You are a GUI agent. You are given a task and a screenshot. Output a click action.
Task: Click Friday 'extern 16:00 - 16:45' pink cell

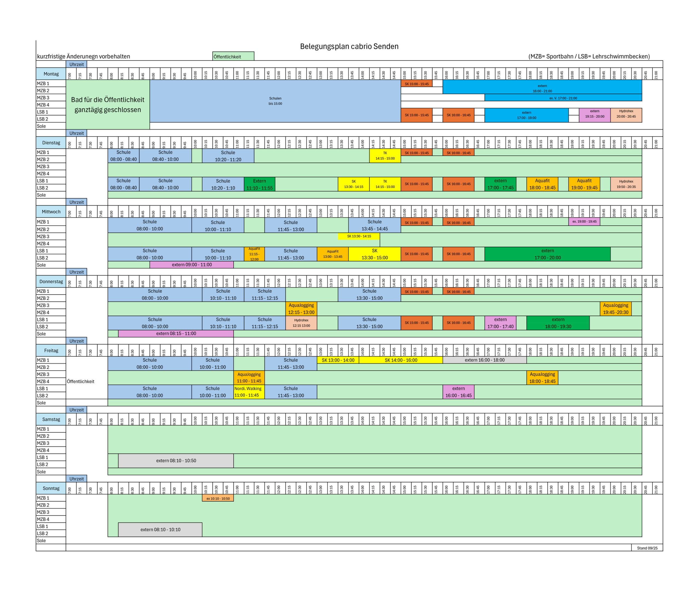[458, 392]
